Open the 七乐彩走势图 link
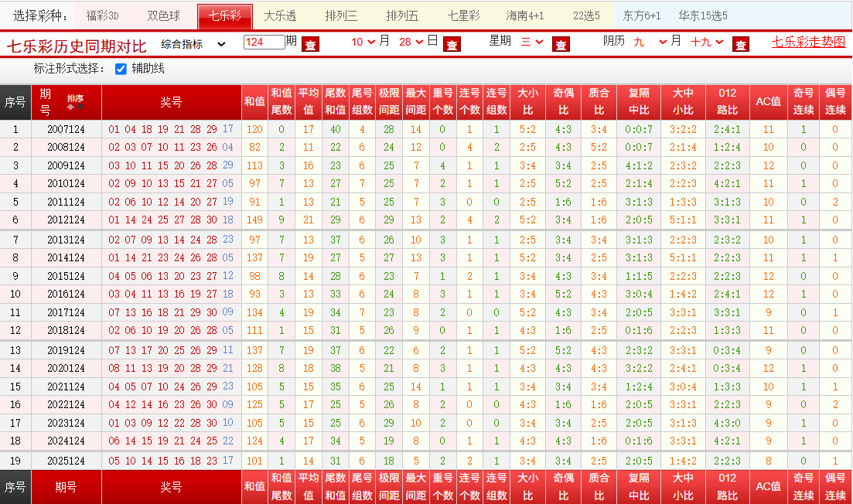Viewport: 853px width, 504px height. pos(808,42)
